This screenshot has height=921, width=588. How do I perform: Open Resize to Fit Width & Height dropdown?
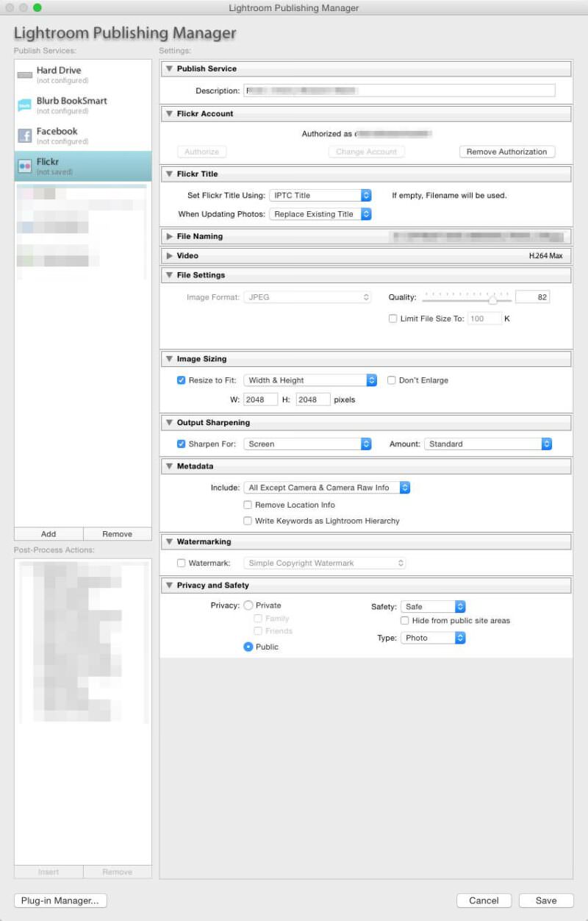310,380
